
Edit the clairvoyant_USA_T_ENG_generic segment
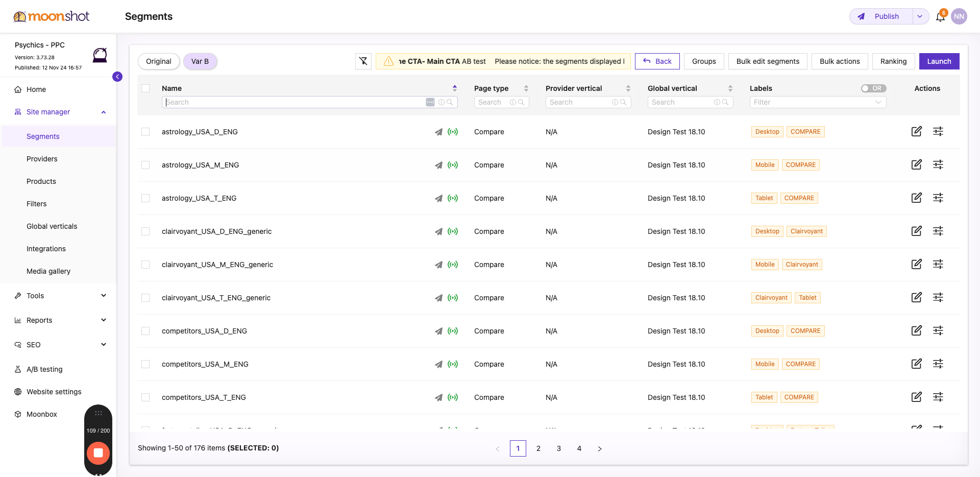(x=917, y=297)
